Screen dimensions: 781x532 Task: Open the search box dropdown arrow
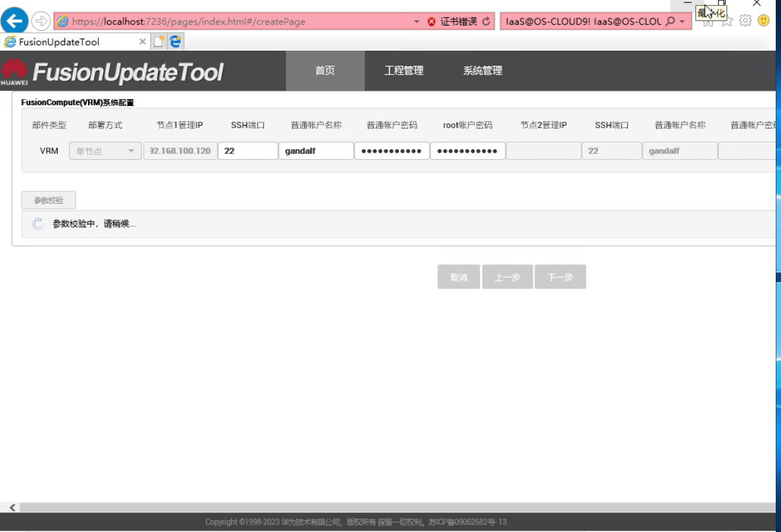[x=682, y=22]
